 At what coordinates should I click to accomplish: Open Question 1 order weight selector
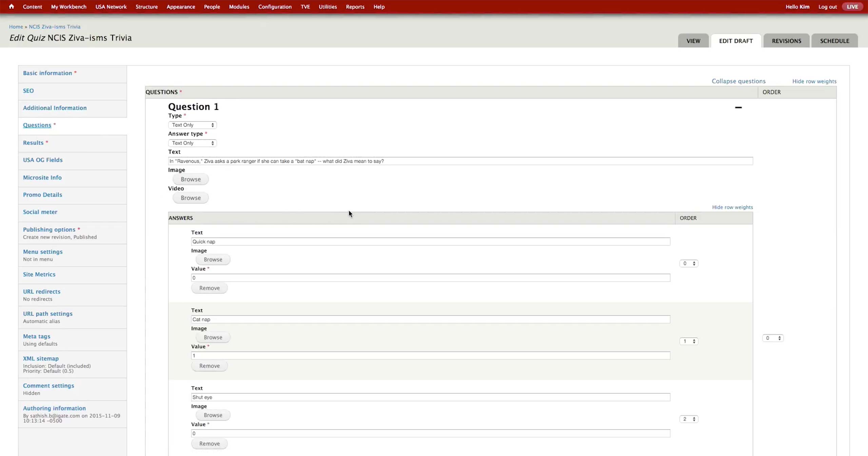772,338
